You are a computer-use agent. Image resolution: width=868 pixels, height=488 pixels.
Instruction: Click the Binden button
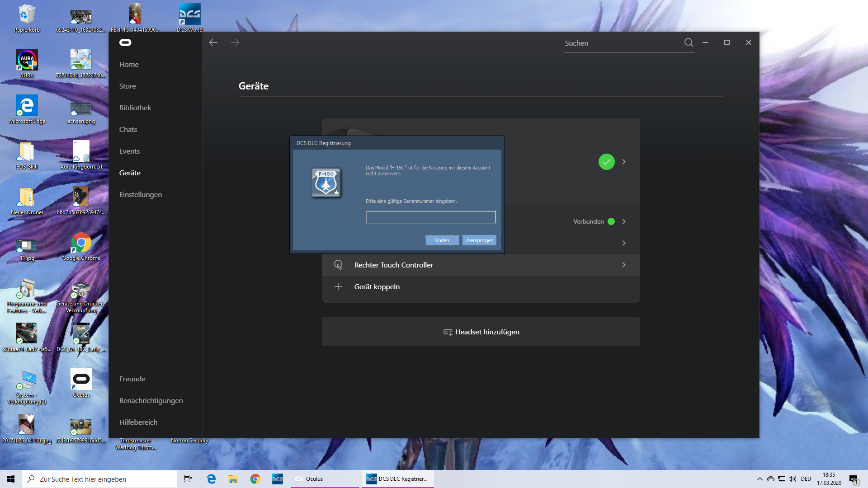tap(442, 240)
